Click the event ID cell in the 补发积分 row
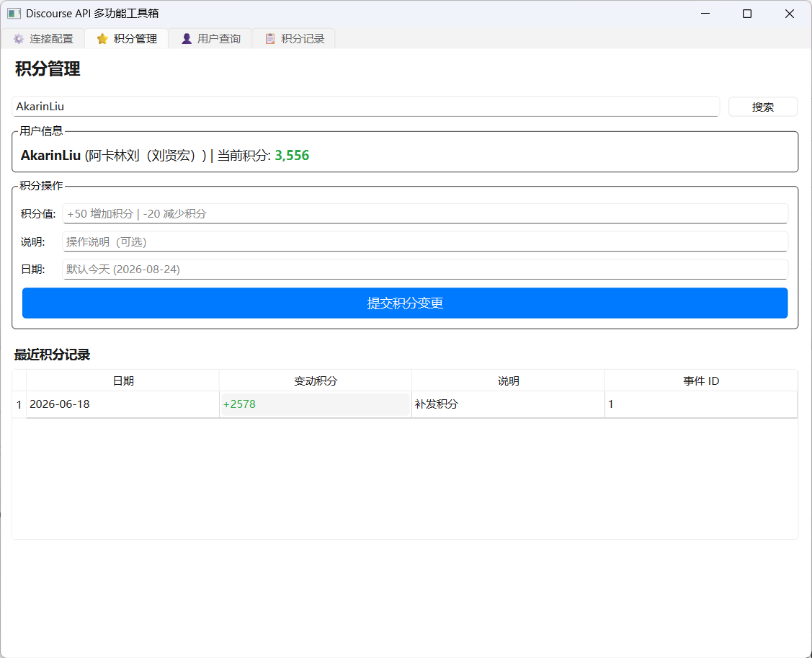The height and width of the screenshot is (658, 812). [x=700, y=404]
